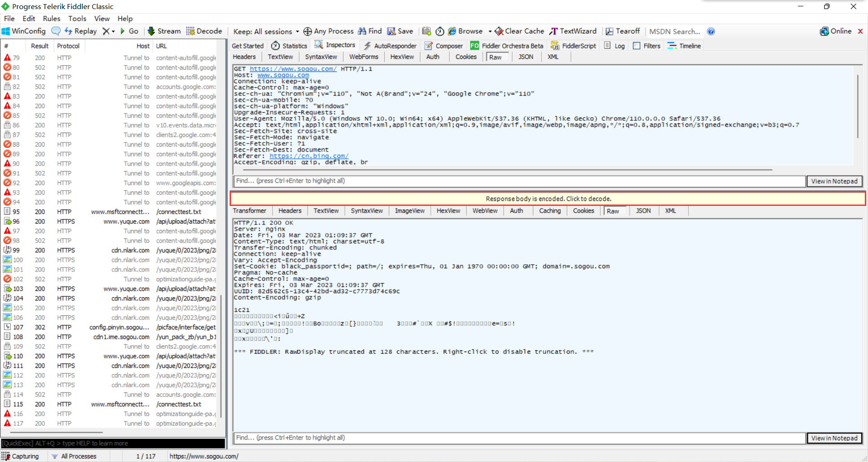The image size is (868, 462).
Task: Launch Browse in Internet Explorer
Action: pos(465,31)
